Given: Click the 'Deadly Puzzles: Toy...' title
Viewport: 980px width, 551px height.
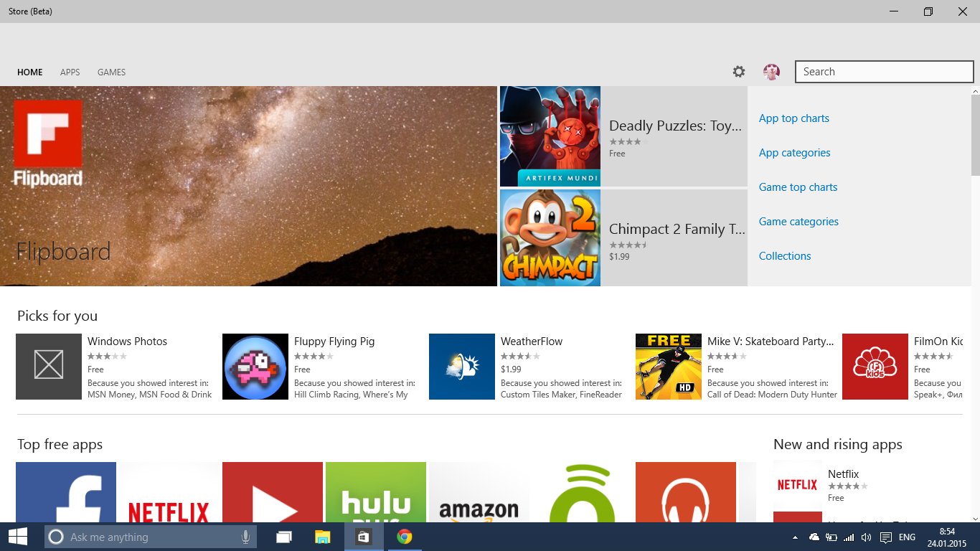Looking at the screenshot, I should [x=676, y=126].
